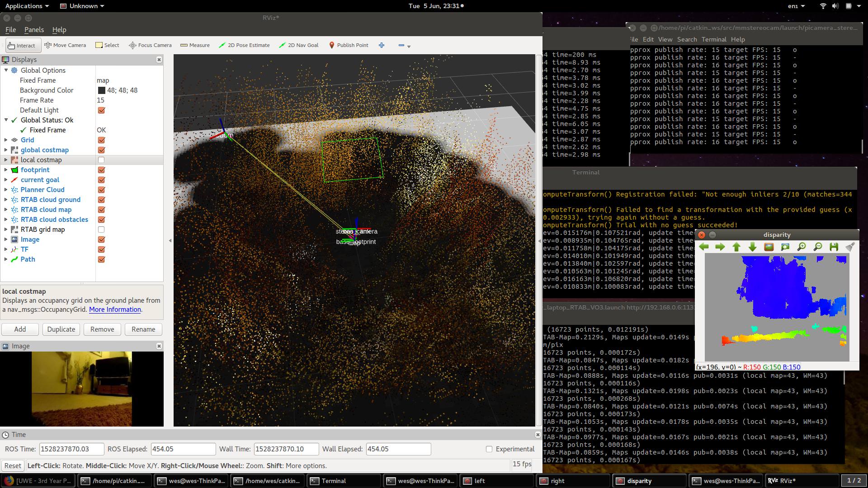
Task: Collapse the Global Options tree
Action: [6, 70]
